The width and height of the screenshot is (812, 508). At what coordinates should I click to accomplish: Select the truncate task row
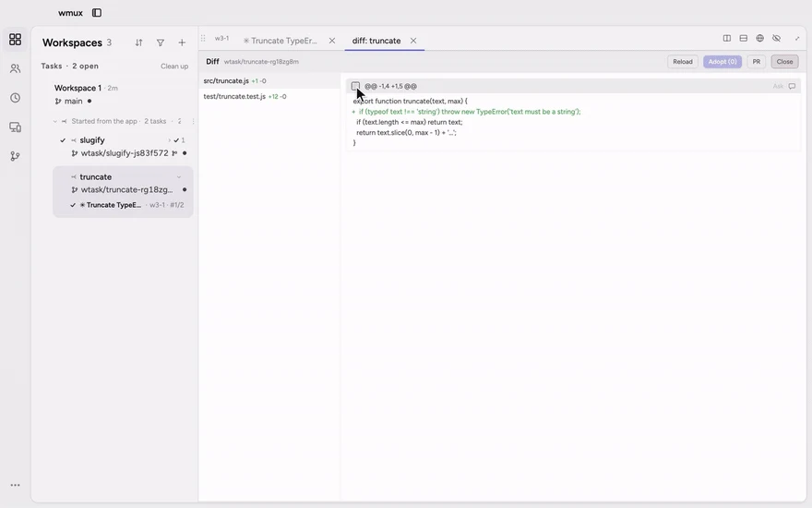[96, 176]
